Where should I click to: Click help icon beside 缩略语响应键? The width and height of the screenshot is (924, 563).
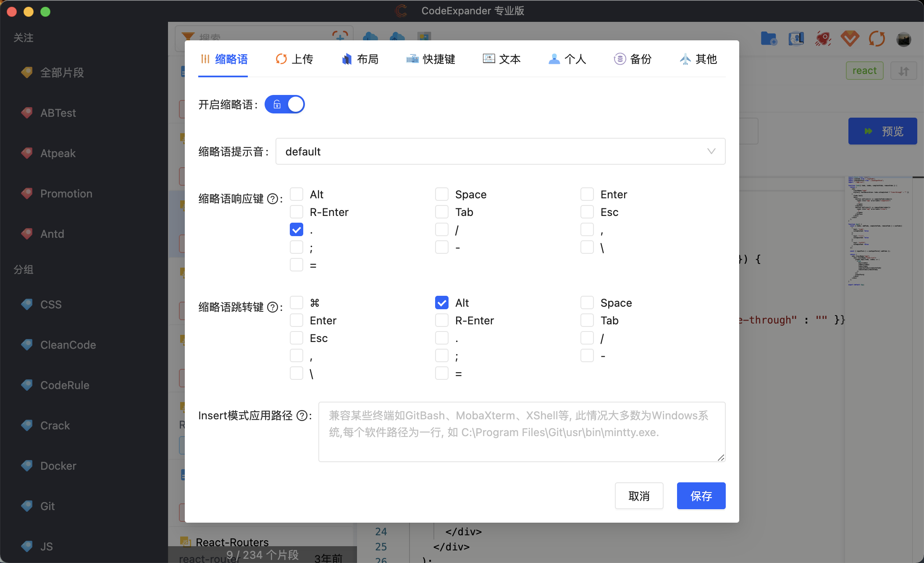[x=273, y=199]
